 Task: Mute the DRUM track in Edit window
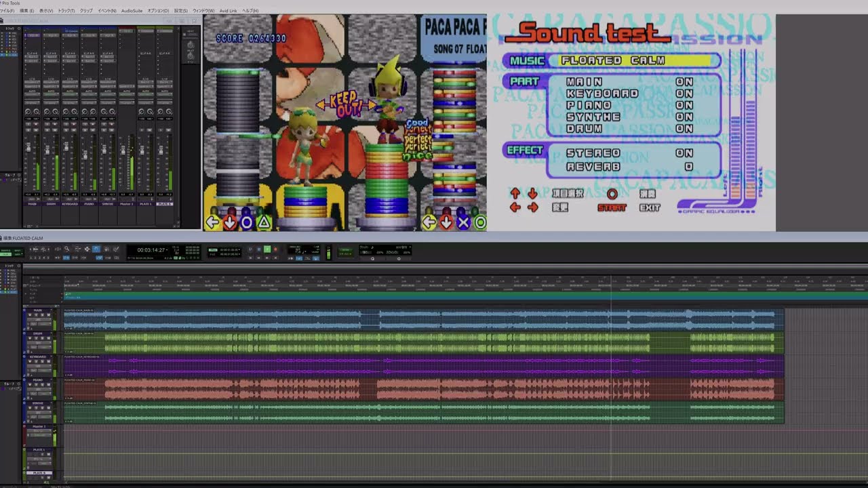pos(49,338)
